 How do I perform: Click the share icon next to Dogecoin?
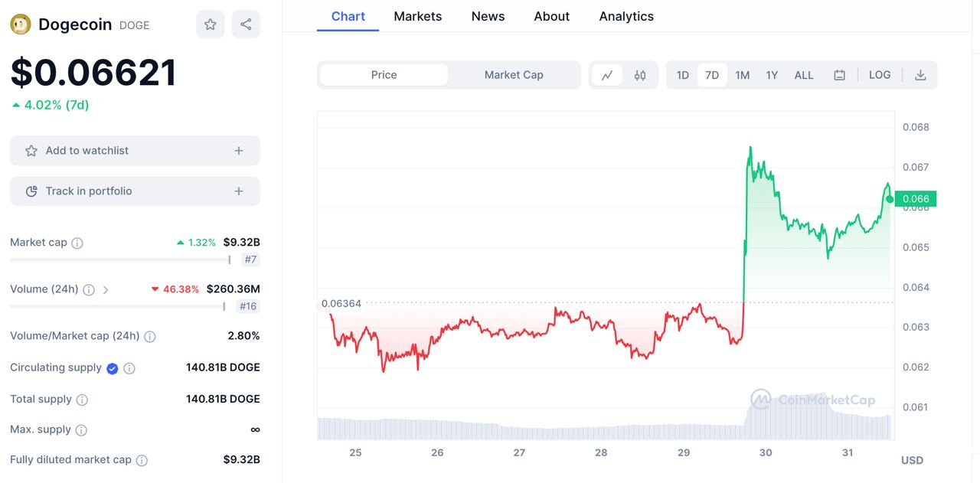246,24
